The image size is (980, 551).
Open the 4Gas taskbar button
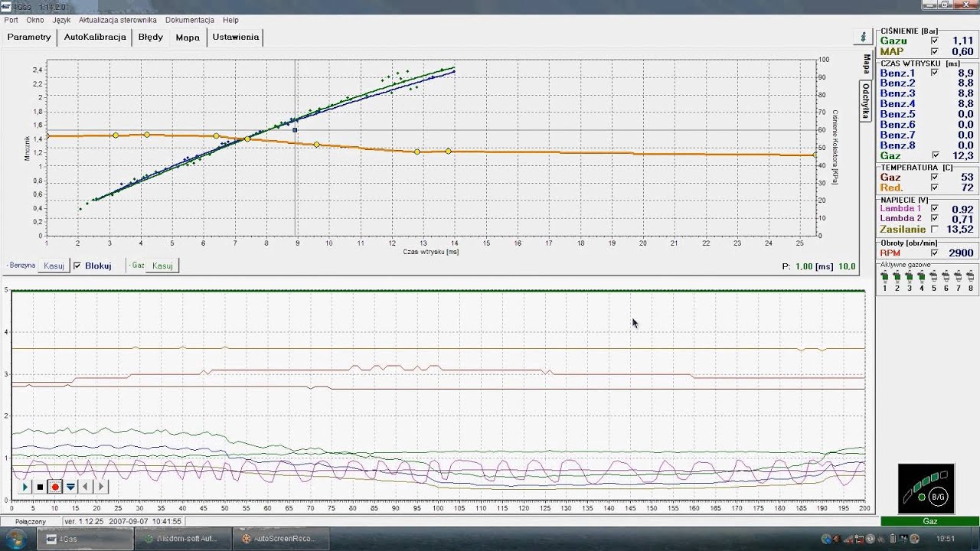(87, 539)
